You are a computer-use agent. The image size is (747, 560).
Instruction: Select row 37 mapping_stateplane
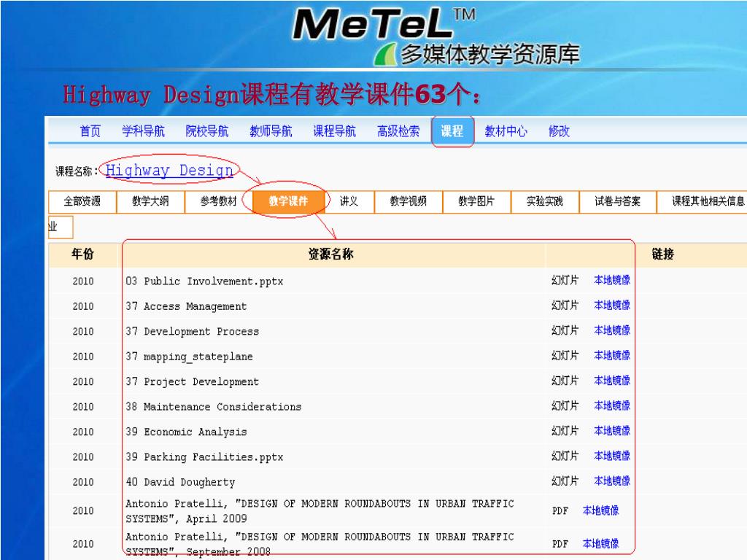[x=189, y=357]
